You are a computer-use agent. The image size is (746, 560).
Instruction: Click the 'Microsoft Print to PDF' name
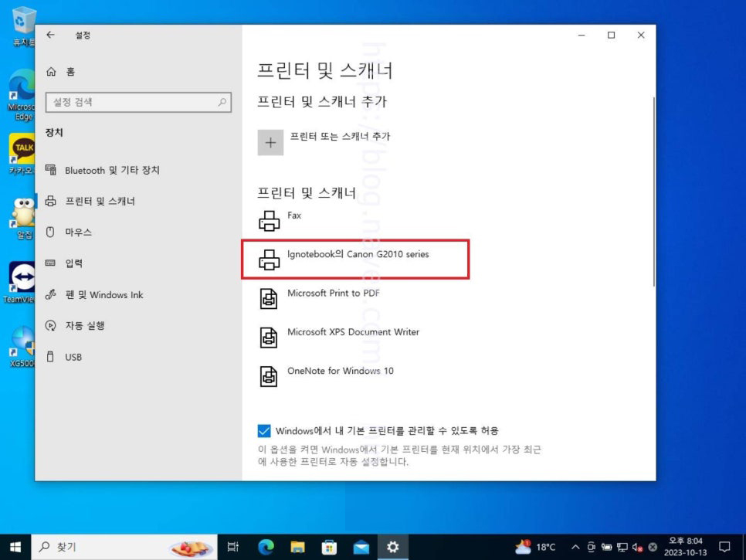tap(334, 293)
